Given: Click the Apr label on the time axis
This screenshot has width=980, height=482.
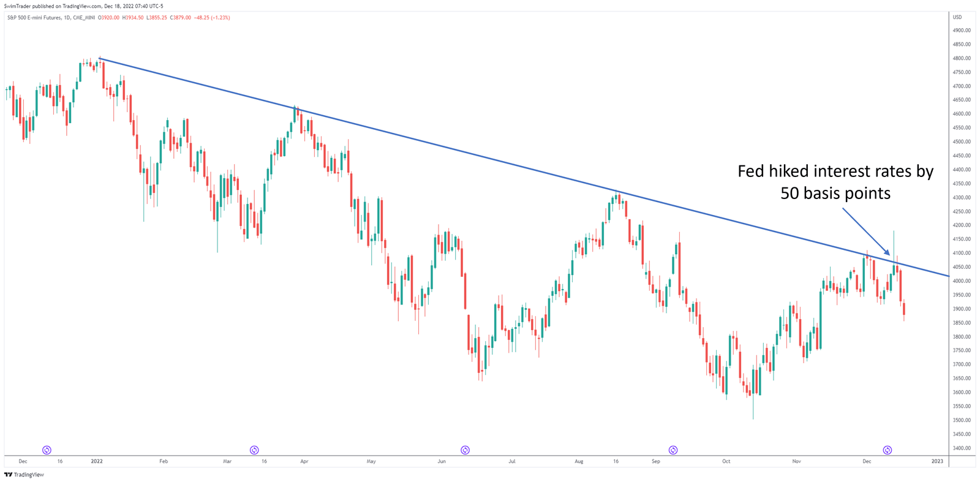Looking at the screenshot, I should (x=304, y=461).
